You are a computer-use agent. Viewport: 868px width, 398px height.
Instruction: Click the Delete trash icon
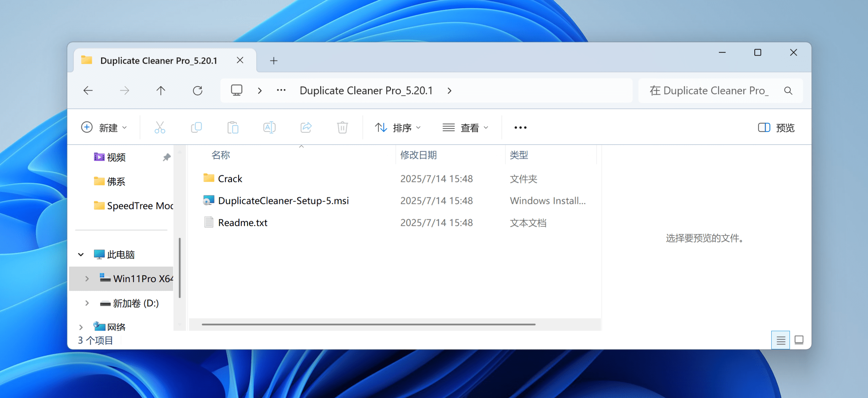click(x=342, y=128)
